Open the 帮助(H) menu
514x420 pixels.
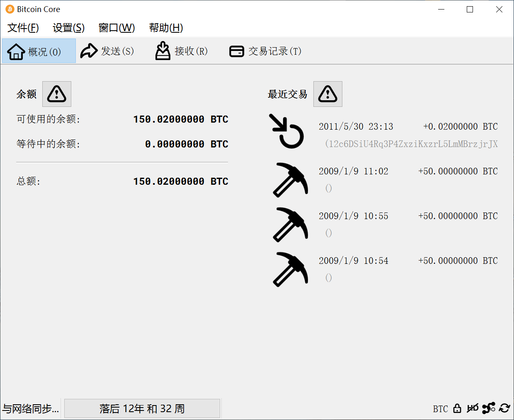coord(166,28)
